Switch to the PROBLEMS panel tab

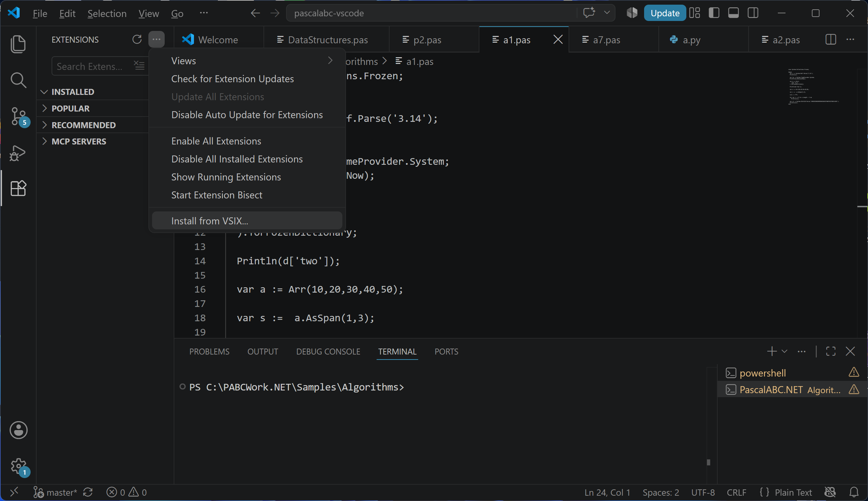coord(209,351)
